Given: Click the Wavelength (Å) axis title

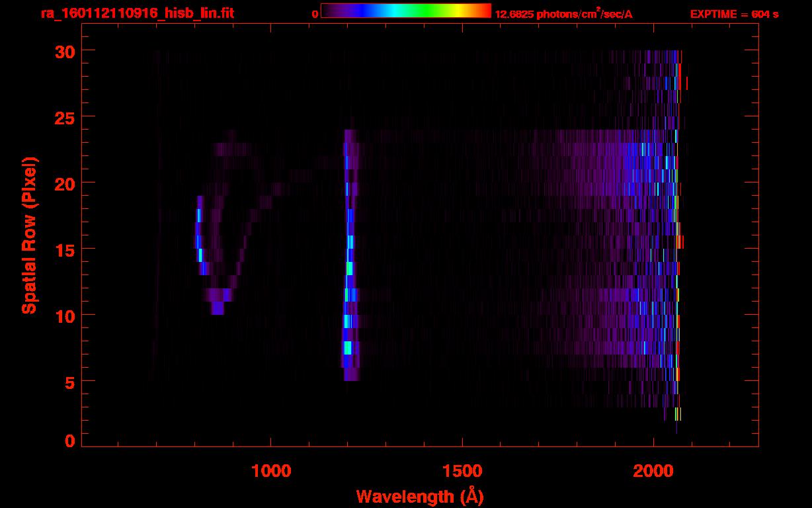Looking at the screenshot, I should (420, 496).
